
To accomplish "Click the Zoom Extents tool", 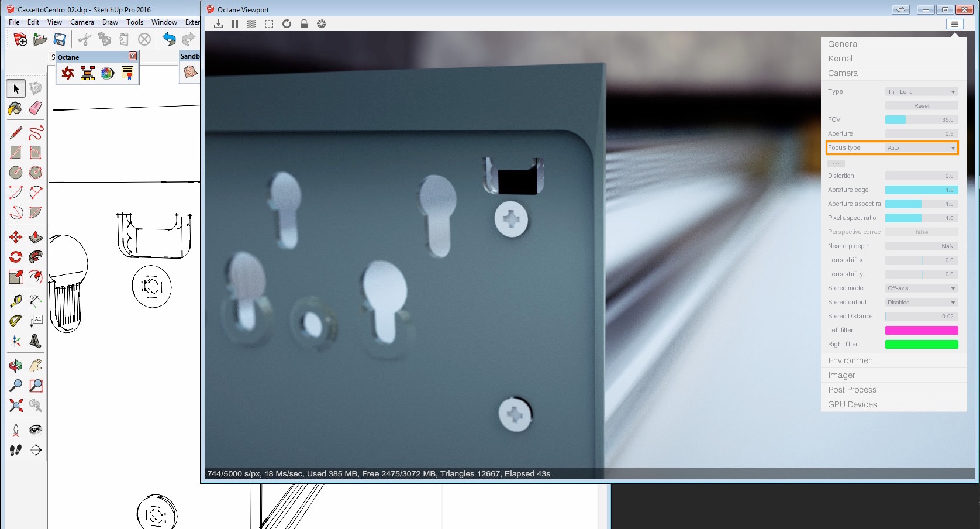I will click(x=16, y=406).
